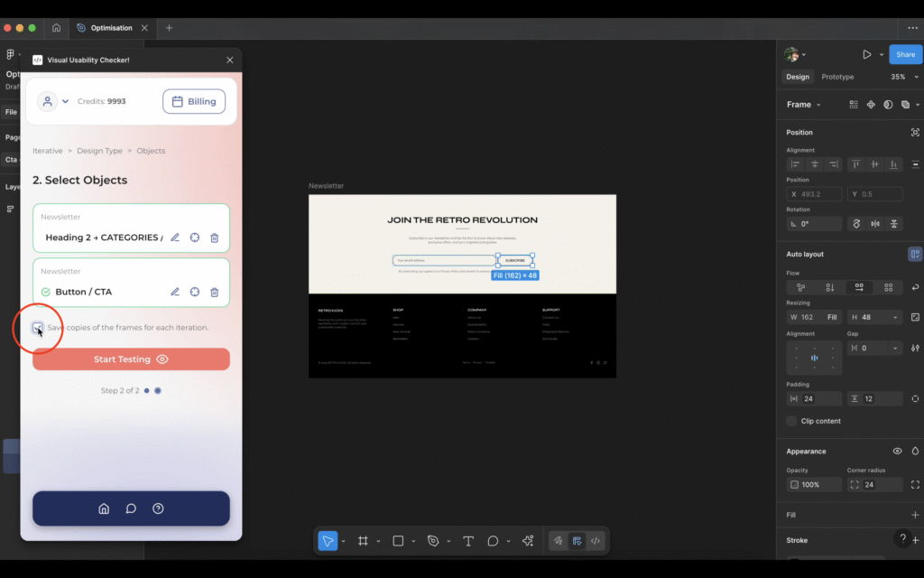Viewport: 924px width, 578px height.
Task: Edit the Heading 2 object entry
Action: tap(175, 238)
